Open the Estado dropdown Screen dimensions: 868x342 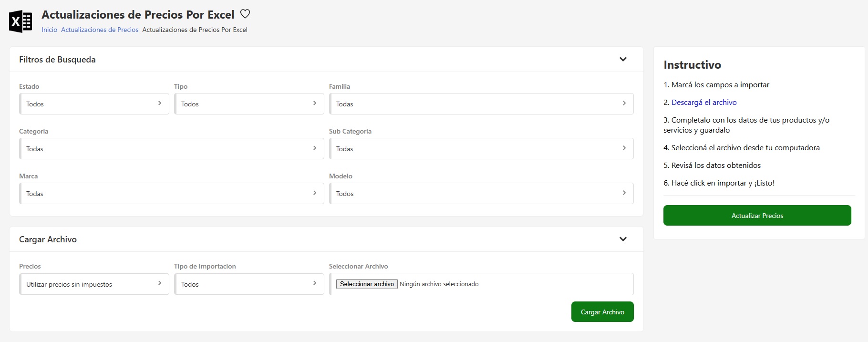pos(94,104)
